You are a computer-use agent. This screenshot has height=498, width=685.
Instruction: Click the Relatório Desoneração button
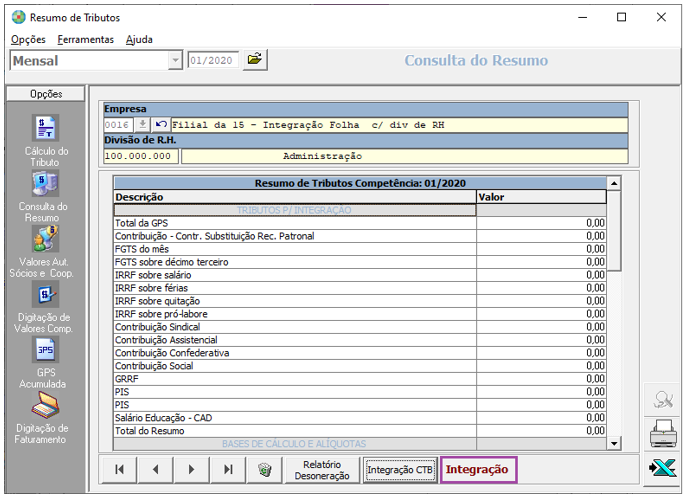coord(322,470)
